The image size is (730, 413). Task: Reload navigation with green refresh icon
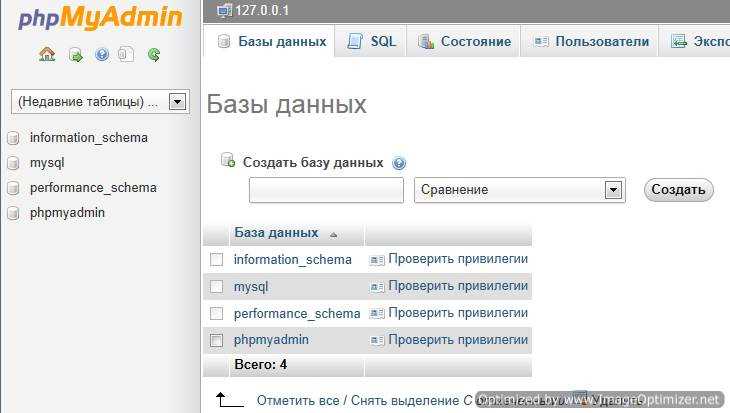(x=154, y=55)
